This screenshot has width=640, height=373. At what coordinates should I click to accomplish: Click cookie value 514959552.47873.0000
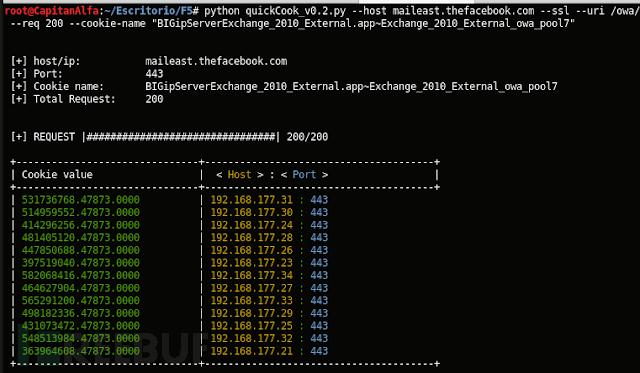click(x=80, y=212)
